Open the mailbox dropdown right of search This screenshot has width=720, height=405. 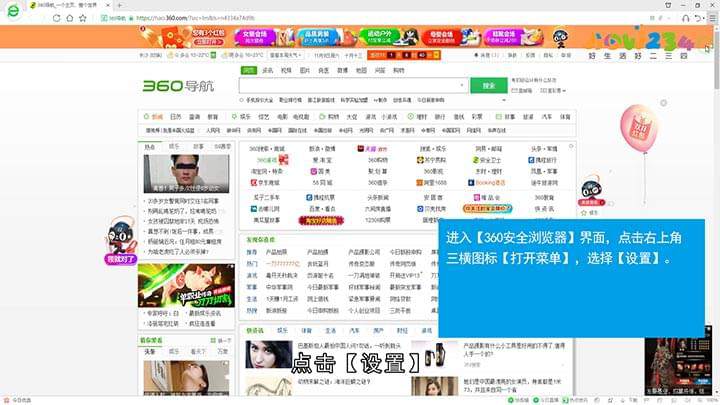553,91
